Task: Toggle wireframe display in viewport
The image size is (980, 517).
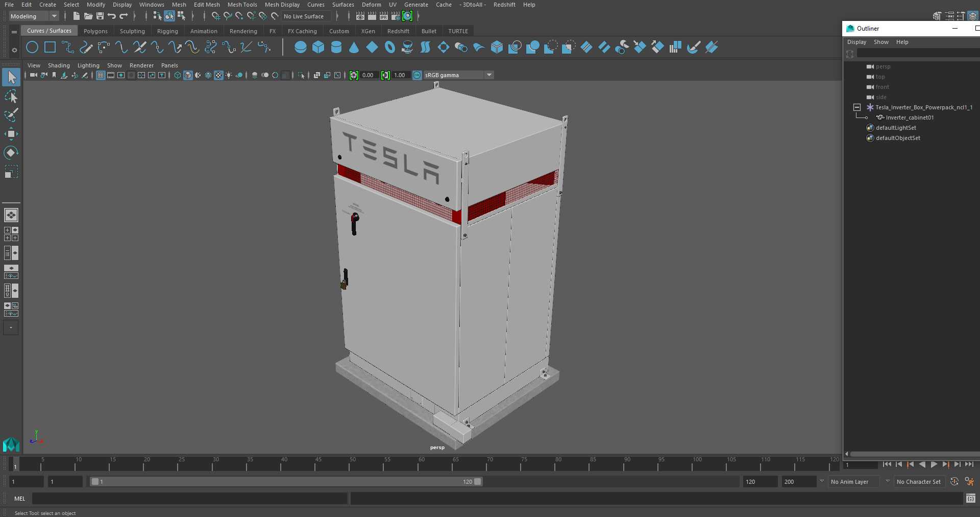Action: [178, 75]
